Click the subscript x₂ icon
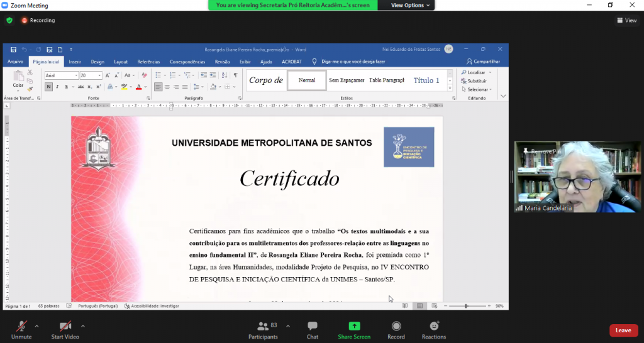Screen dimensions: 644x343 point(90,87)
